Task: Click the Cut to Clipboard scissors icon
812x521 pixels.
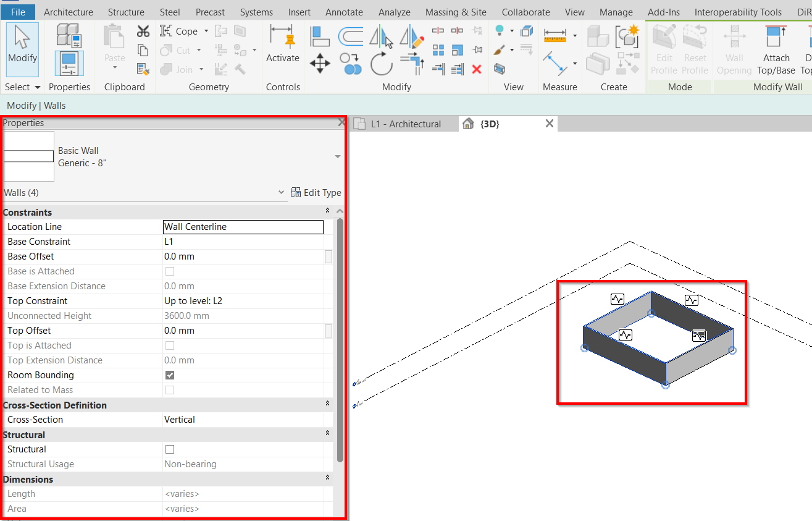Action: 143,31
